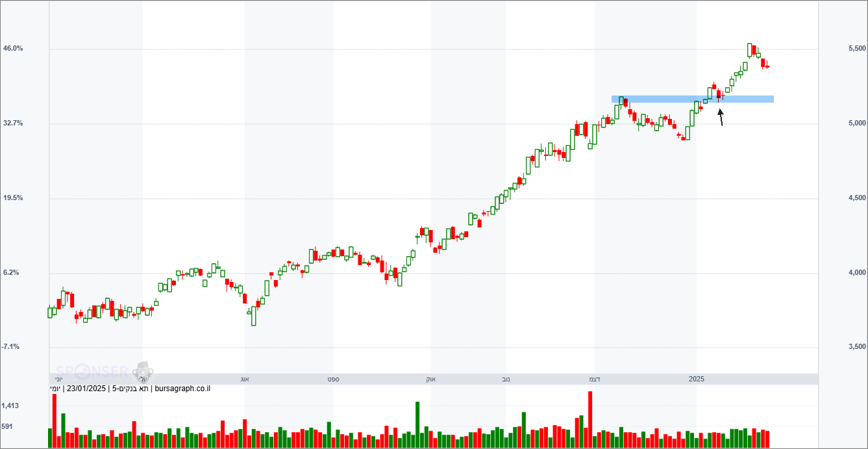Image resolution: width=868 pixels, height=449 pixels.
Task: Click the blue horizontal resistance zone rectangle
Action: [x=693, y=99]
